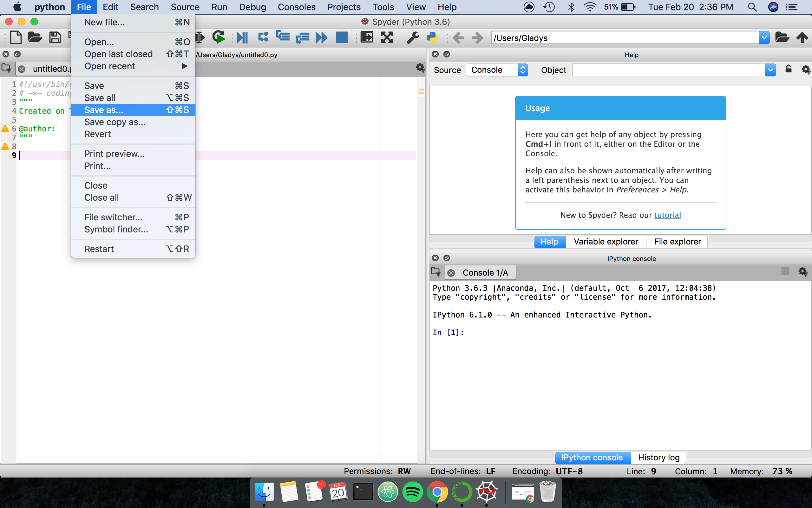Expand the Object field dropdown arrow
The width and height of the screenshot is (812, 508).
(x=770, y=70)
